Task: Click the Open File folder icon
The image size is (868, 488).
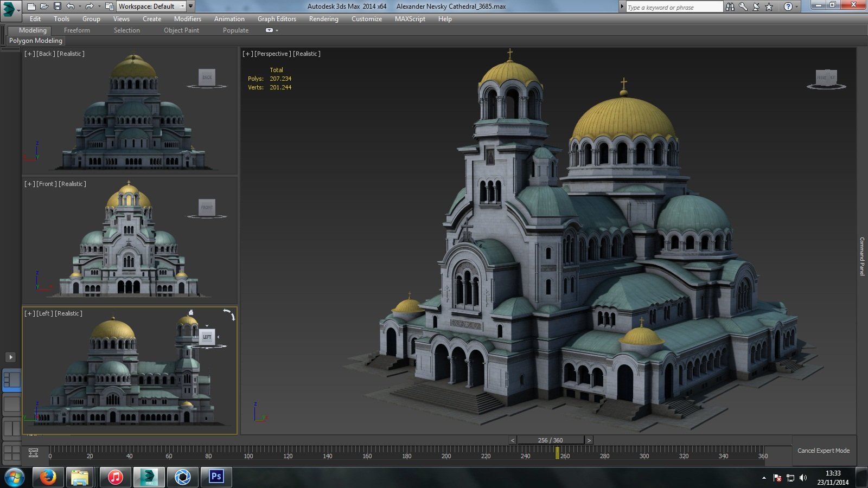Action: pyautogui.click(x=44, y=7)
